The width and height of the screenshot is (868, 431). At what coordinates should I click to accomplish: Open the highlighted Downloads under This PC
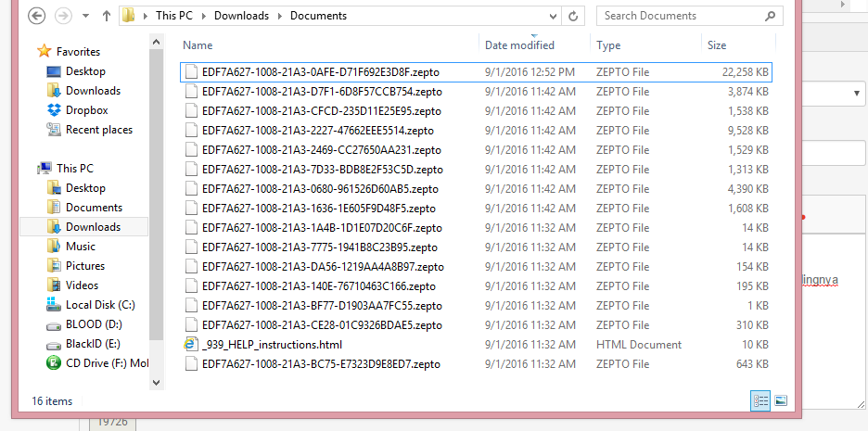83,227
